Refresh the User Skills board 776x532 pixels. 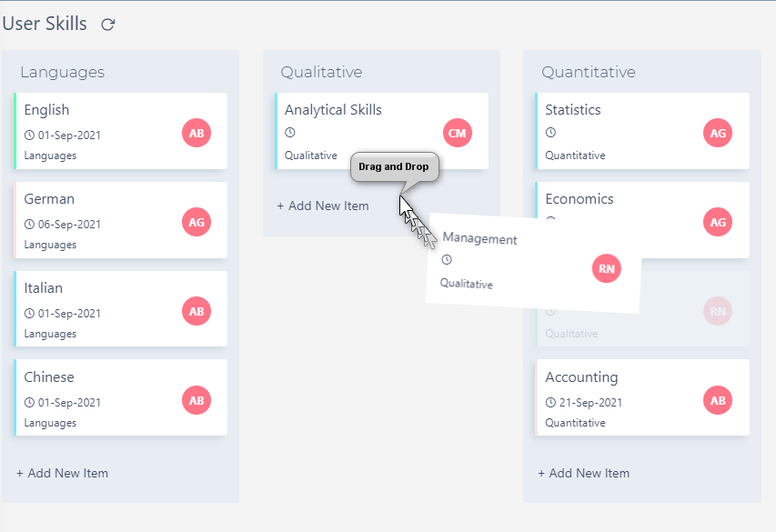pos(107,25)
